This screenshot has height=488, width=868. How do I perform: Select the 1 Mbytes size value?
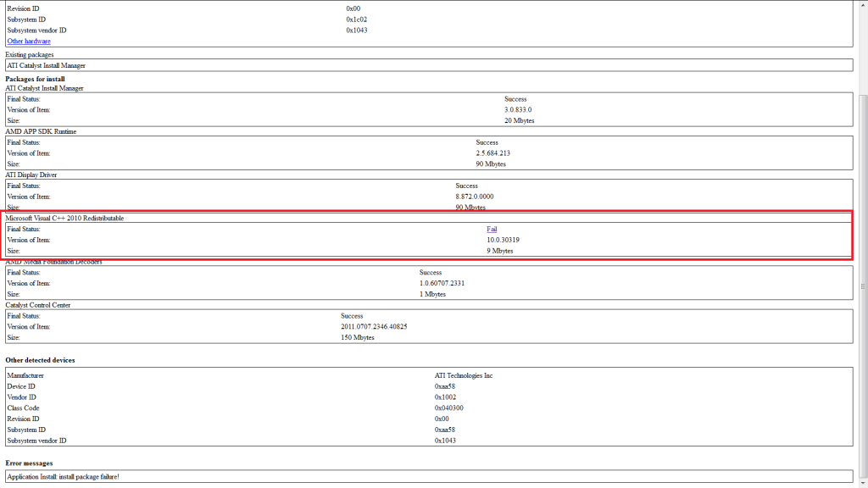click(432, 294)
